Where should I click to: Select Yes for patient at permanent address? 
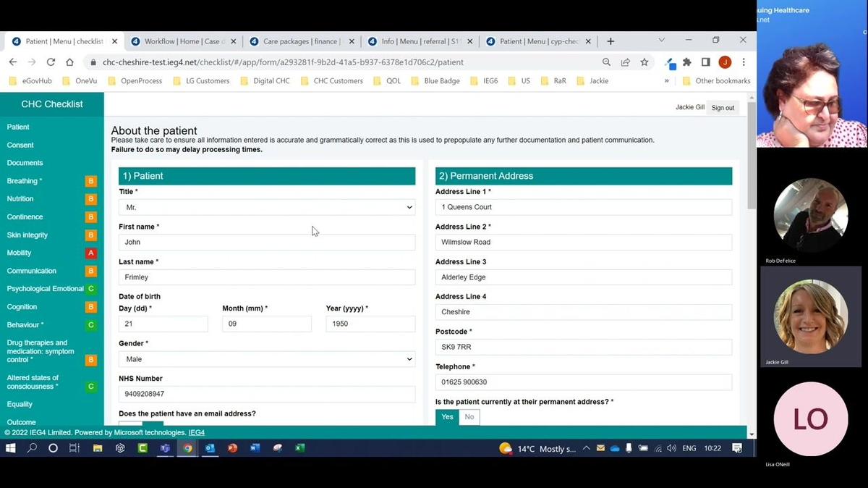tap(447, 417)
